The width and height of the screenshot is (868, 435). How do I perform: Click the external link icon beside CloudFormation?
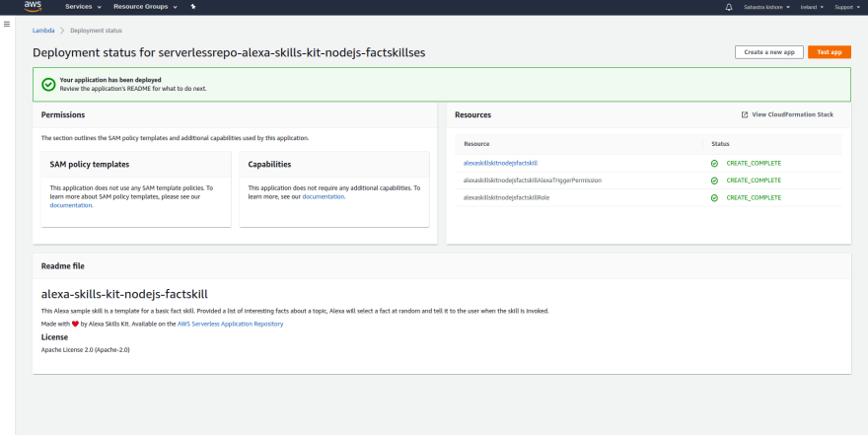click(745, 114)
